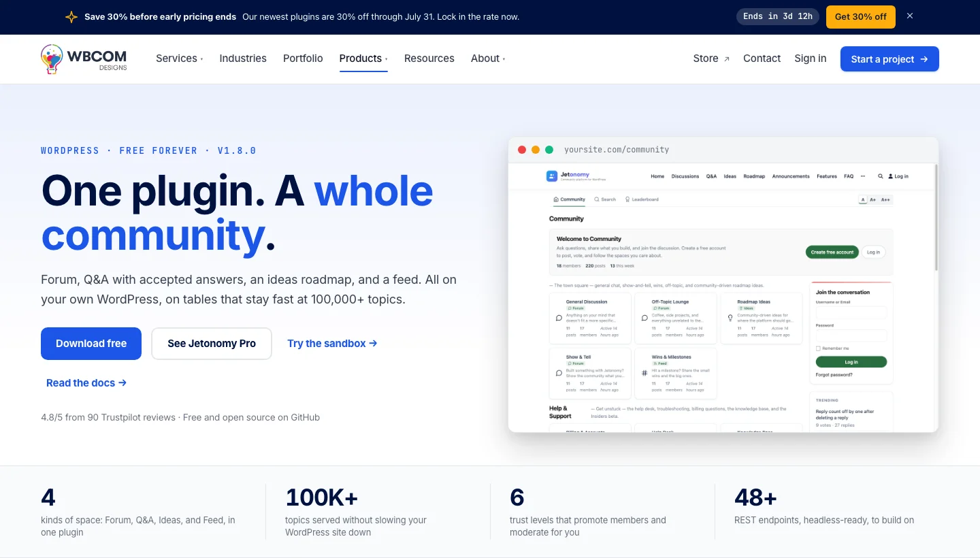Image resolution: width=980 pixels, height=558 pixels.
Task: Click the Username or Email field
Action: pos(851,313)
